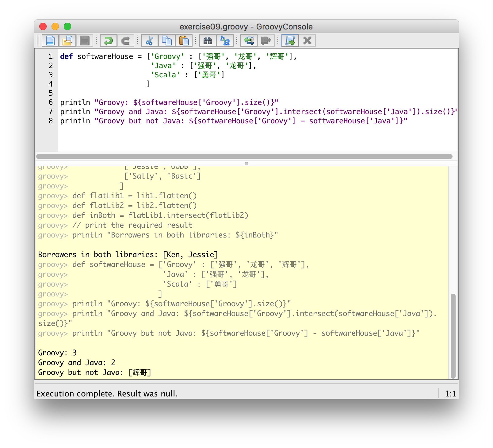Open Find with the binoculars icon
The height and width of the screenshot is (448, 493).
pyautogui.click(x=208, y=41)
